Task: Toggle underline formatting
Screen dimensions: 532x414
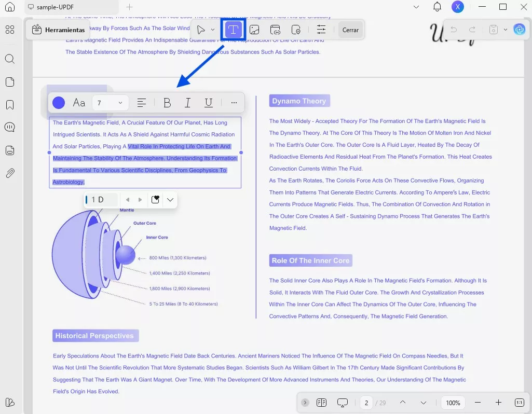Action: pyautogui.click(x=208, y=103)
